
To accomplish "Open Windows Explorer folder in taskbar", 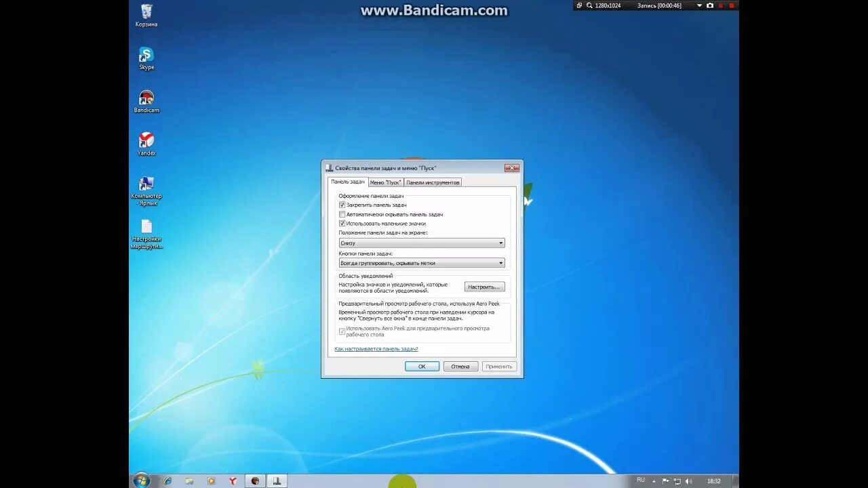I will [189, 481].
